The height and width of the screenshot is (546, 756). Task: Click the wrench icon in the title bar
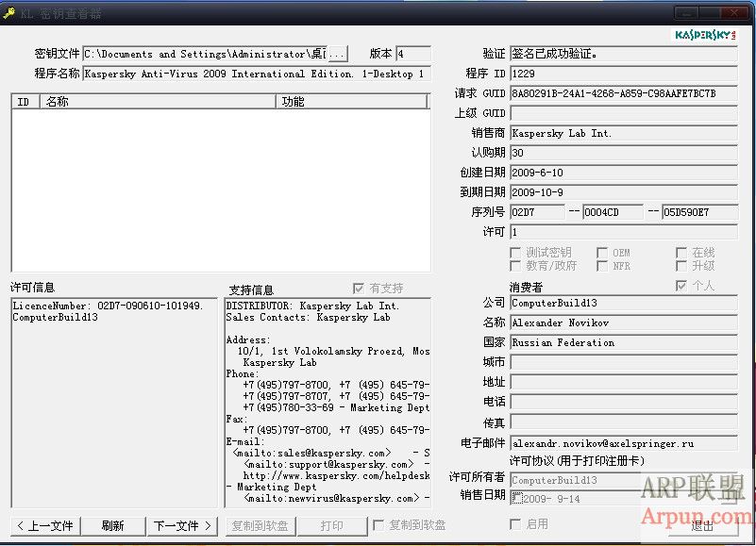9,12
